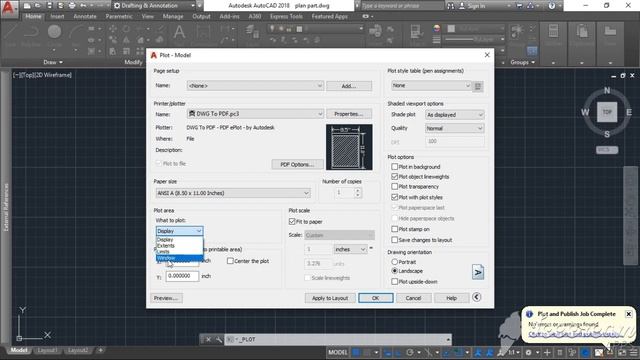640x360 pixels.
Task: Select the Circle tool in Draw panel
Action: [54, 32]
